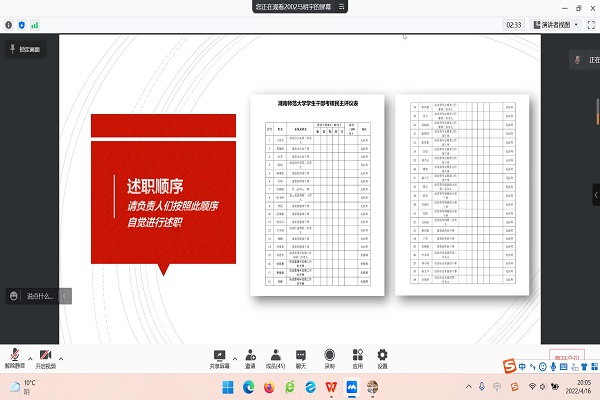Click the network signal strength icon
Image resolution: width=600 pixels, height=400 pixels.
click(35, 24)
